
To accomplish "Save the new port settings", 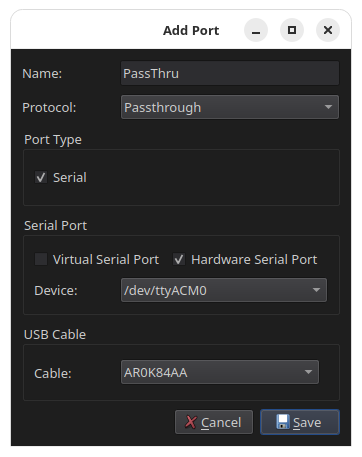I will pyautogui.click(x=300, y=422).
